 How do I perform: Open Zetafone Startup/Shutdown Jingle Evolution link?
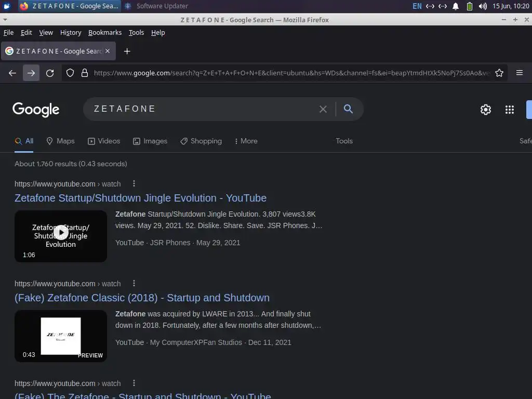[x=140, y=198]
